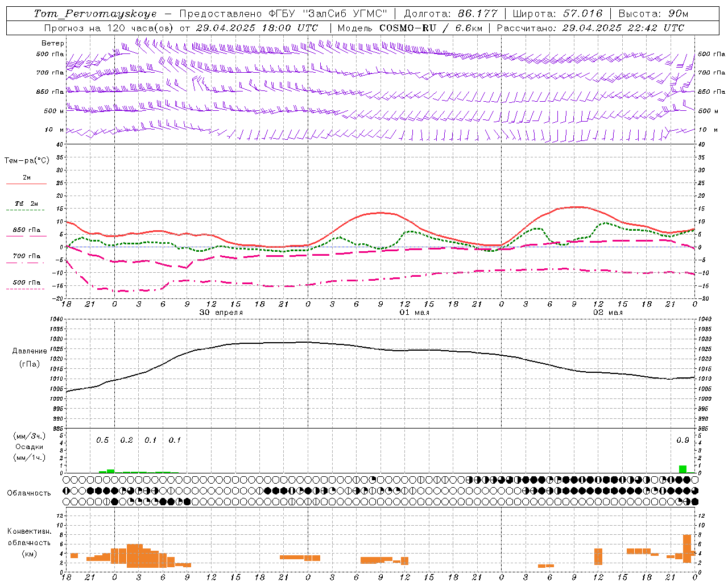The width and height of the screenshot is (728, 582).
Task: Click the 0.5 precipitation amount value
Action: (x=102, y=440)
